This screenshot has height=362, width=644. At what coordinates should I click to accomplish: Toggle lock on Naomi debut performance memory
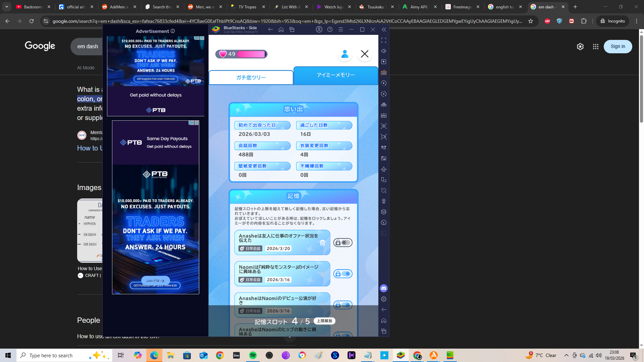[x=343, y=305]
